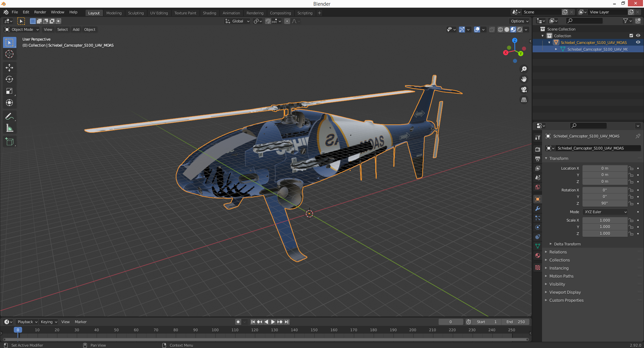Open the Marker menu in timeline

80,322
